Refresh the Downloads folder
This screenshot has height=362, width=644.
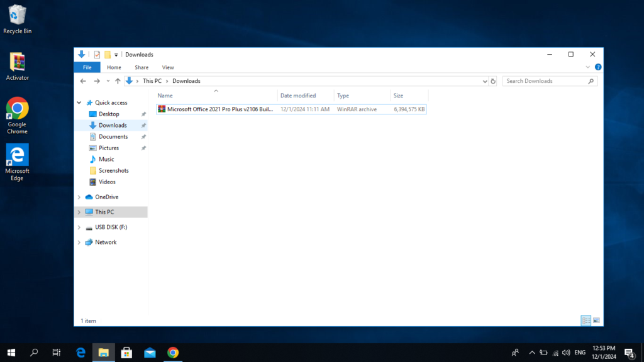click(493, 81)
